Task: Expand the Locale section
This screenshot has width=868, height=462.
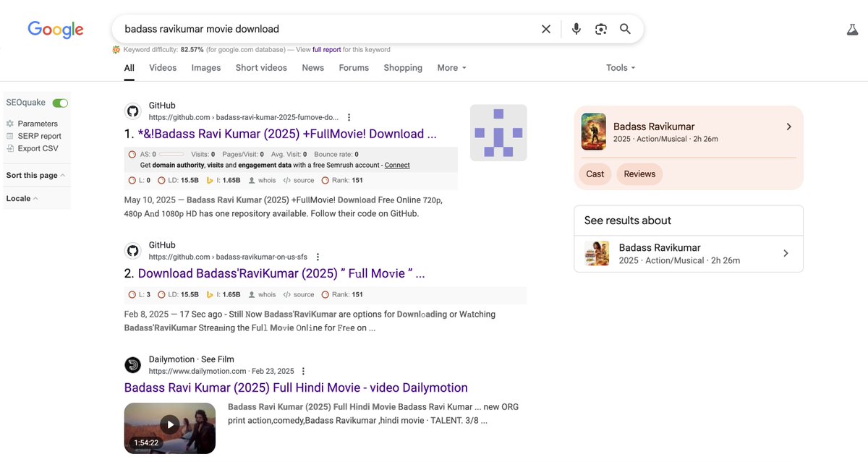Action: coord(22,198)
